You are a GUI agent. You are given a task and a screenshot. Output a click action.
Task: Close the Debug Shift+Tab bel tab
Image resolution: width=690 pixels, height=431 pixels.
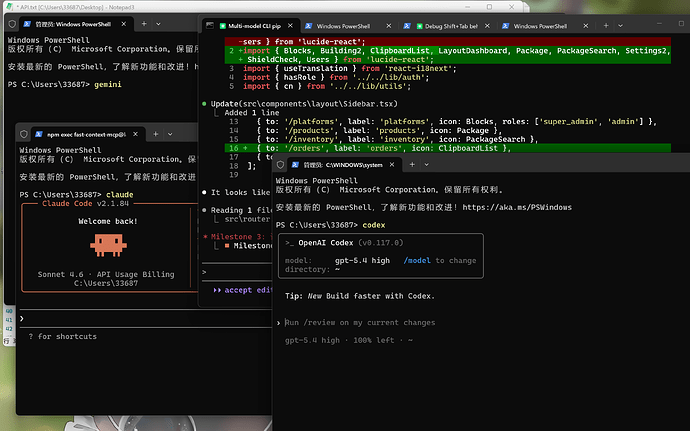487,26
